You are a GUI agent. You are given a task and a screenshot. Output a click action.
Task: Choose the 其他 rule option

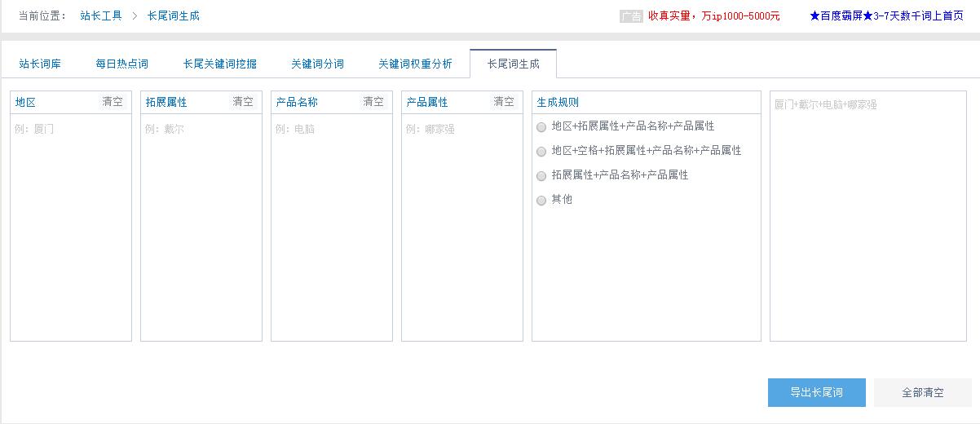coord(541,201)
